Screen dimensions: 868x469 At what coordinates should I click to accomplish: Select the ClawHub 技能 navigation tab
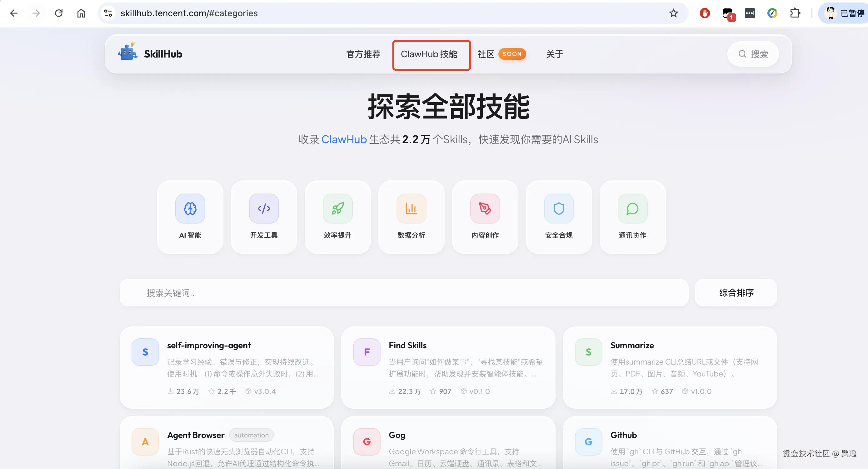(429, 54)
